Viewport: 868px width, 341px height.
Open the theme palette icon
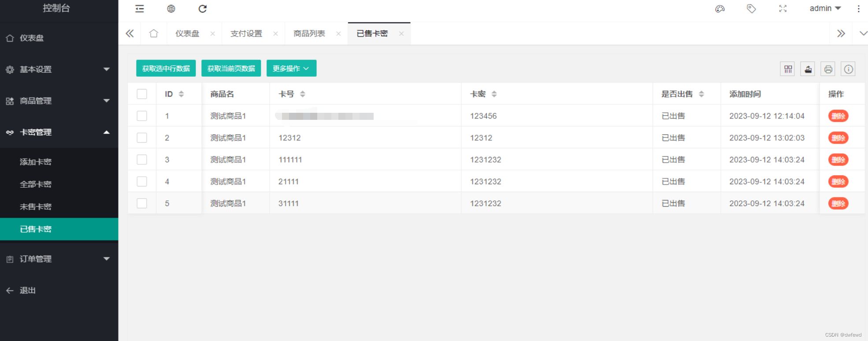coord(720,9)
